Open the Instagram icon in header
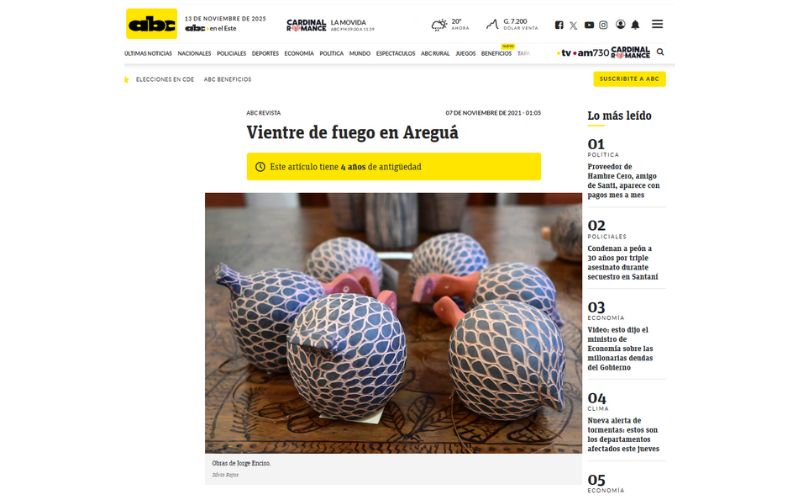The image size is (800, 500). (x=604, y=24)
